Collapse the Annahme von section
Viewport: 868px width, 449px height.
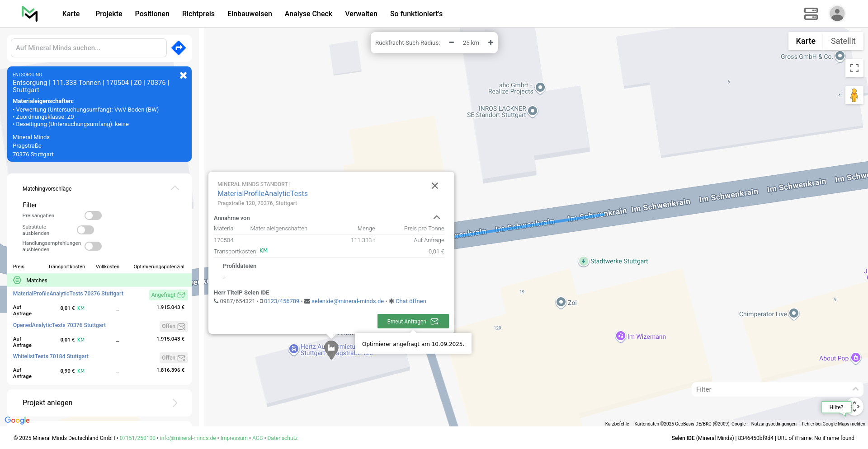436,218
